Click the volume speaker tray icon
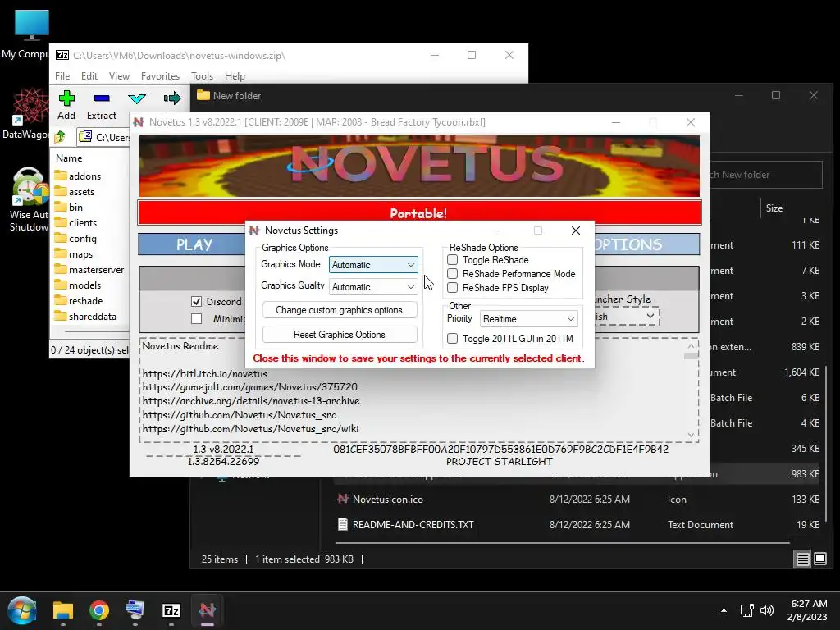Screen dimensions: 840x630 [767, 610]
